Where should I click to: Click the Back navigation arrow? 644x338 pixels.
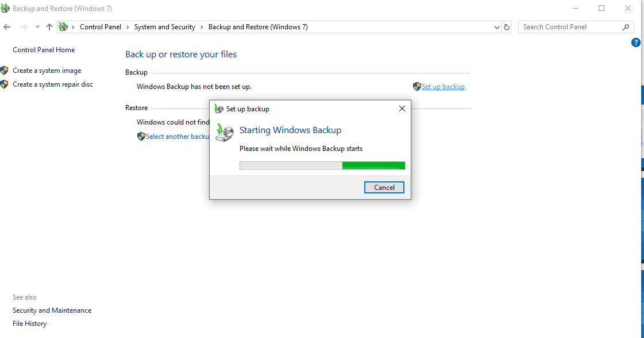pos(7,27)
